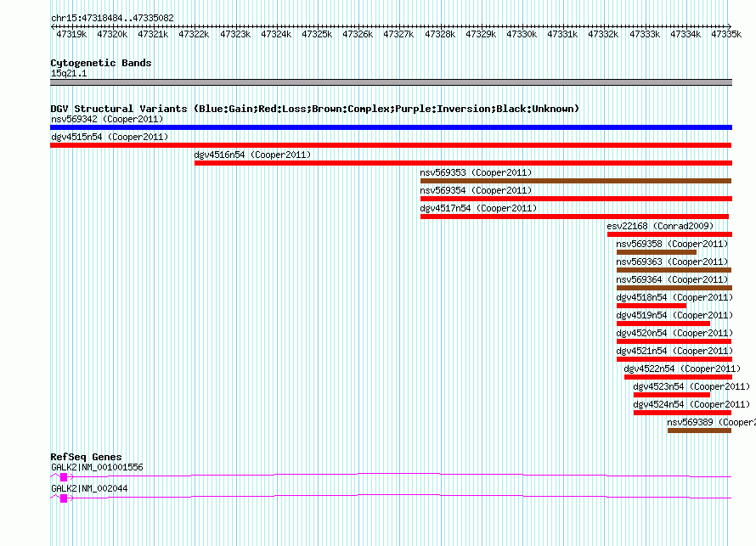Click the red dgv4522n54 variant bar
756x546 pixels.
[x=679, y=377]
